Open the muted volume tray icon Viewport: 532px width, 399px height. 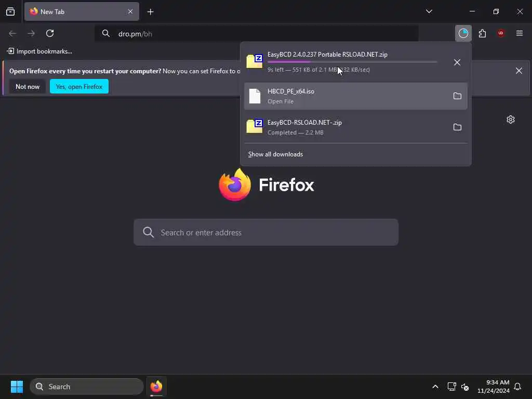pyautogui.click(x=465, y=387)
